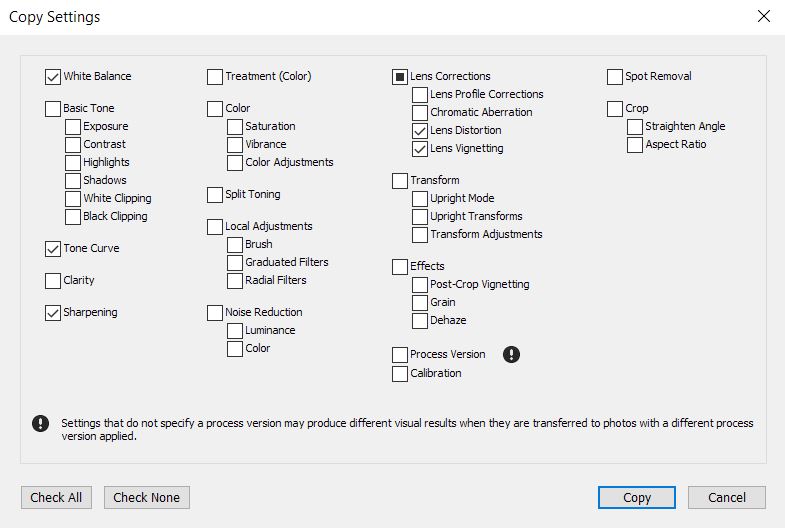
Task: Tick the Luminance noise reduction checkbox
Action: [x=235, y=331]
